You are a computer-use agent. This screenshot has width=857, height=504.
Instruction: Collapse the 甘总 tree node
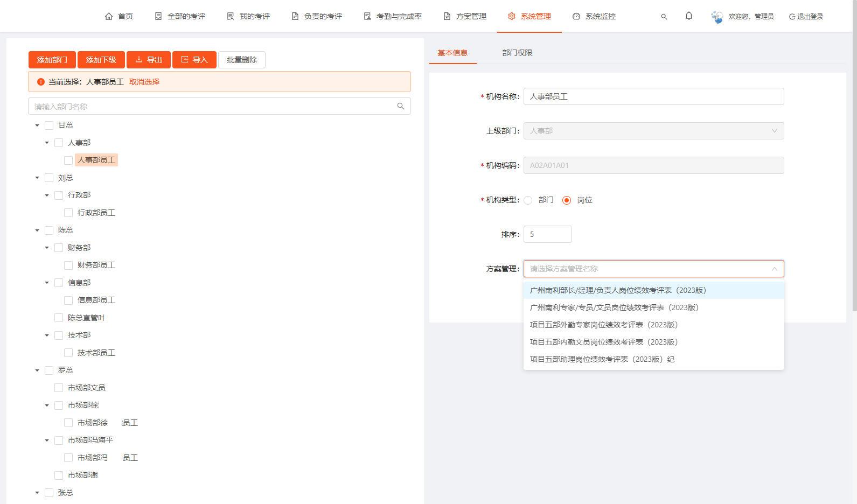(37, 125)
